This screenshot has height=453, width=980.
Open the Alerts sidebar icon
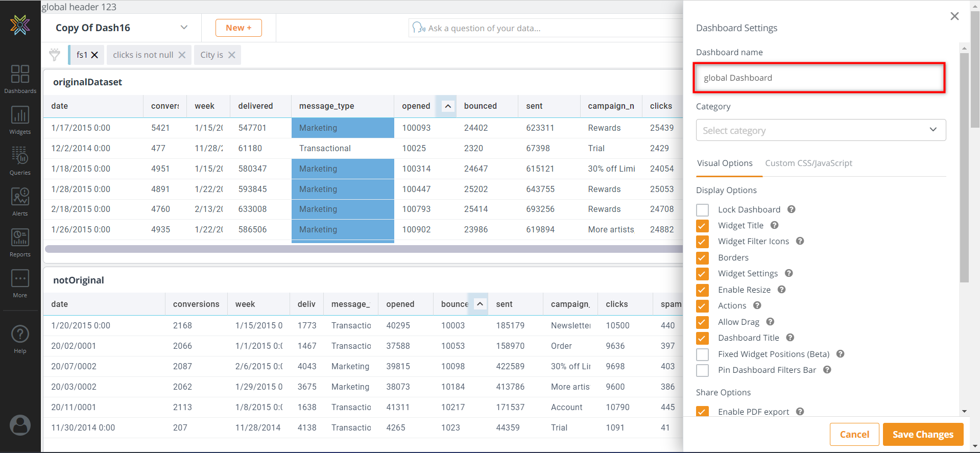(20, 197)
